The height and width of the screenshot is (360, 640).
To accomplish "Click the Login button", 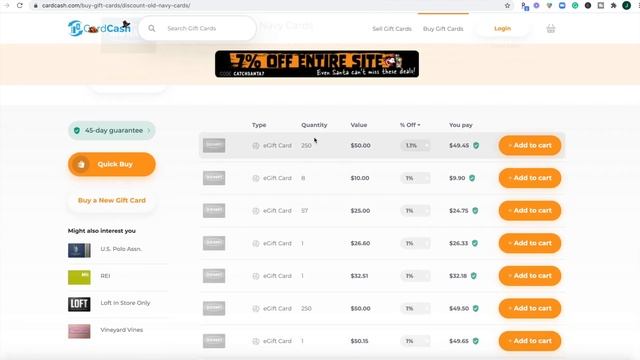I will tap(502, 29).
